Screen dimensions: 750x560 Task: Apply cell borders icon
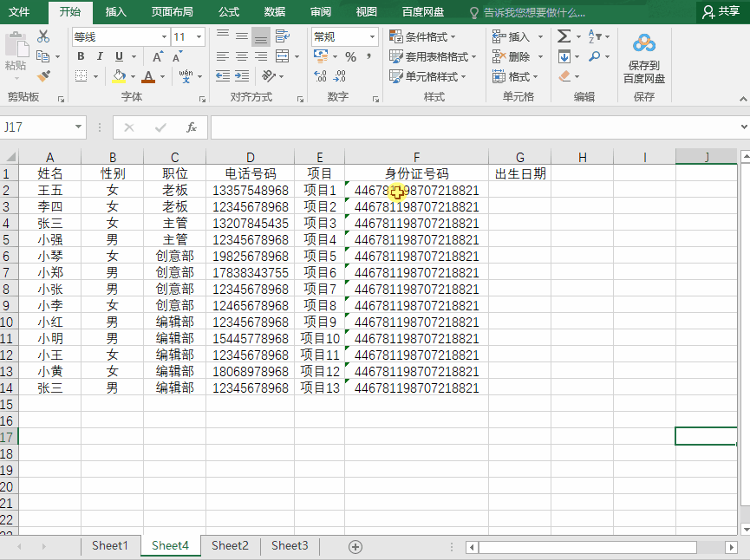coord(82,76)
